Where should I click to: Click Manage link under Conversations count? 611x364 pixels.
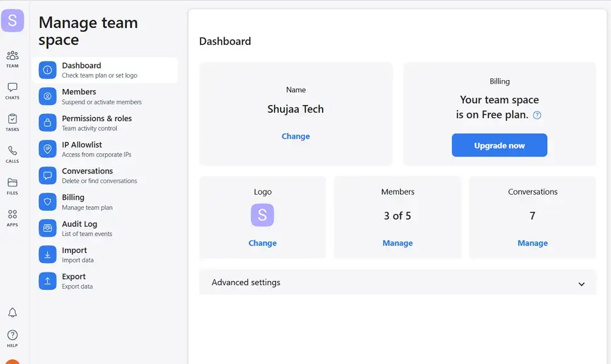(x=533, y=243)
